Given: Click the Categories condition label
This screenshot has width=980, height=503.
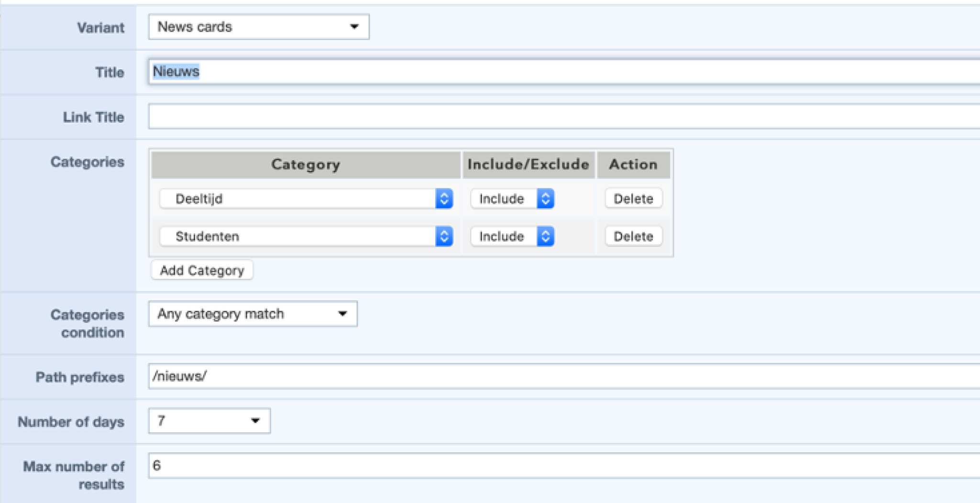Looking at the screenshot, I should click(88, 323).
